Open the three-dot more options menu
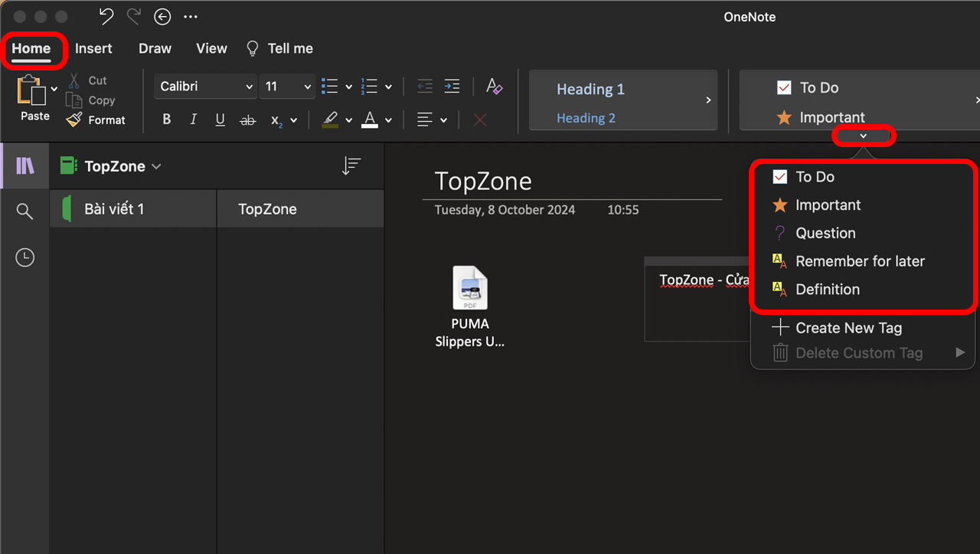980x554 pixels. tap(191, 16)
